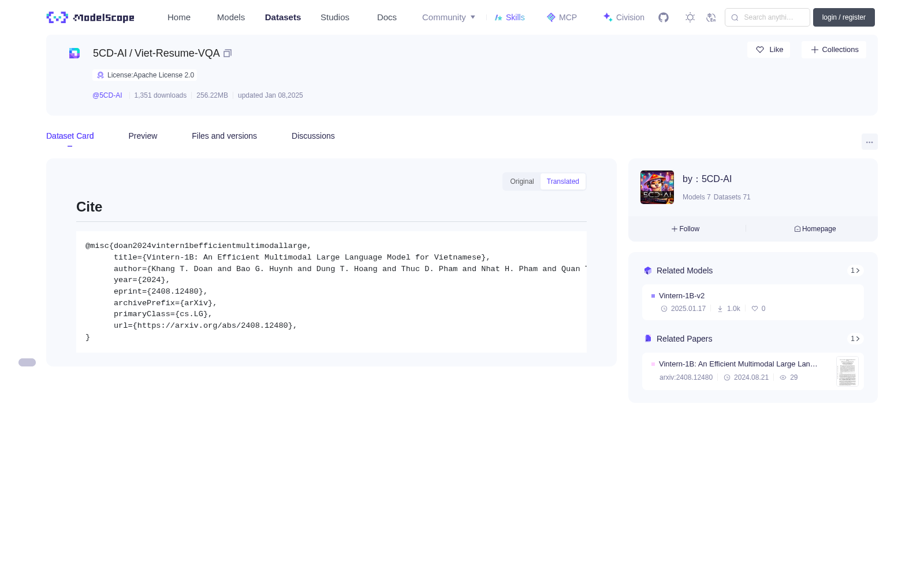Open the Vintern-1B related paper title

[x=738, y=364]
